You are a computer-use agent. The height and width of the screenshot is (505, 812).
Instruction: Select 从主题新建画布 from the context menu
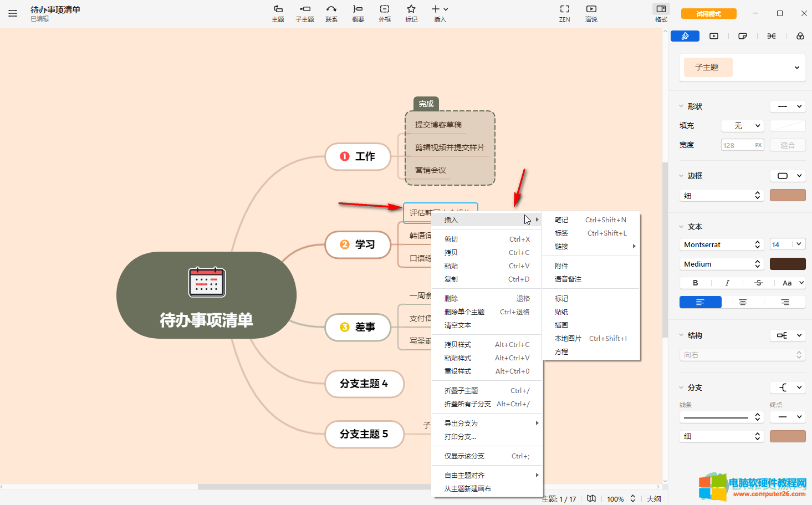point(487,489)
